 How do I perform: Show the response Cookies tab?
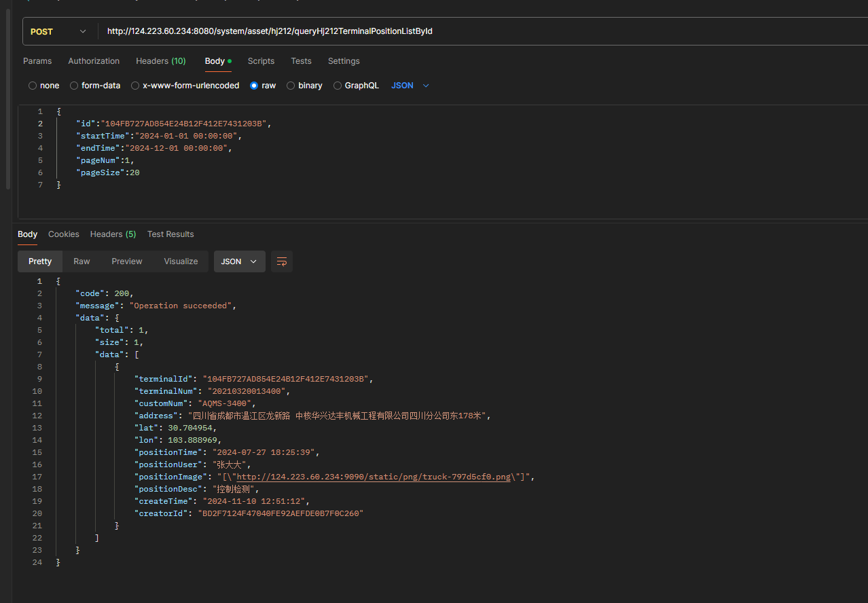pyautogui.click(x=64, y=234)
